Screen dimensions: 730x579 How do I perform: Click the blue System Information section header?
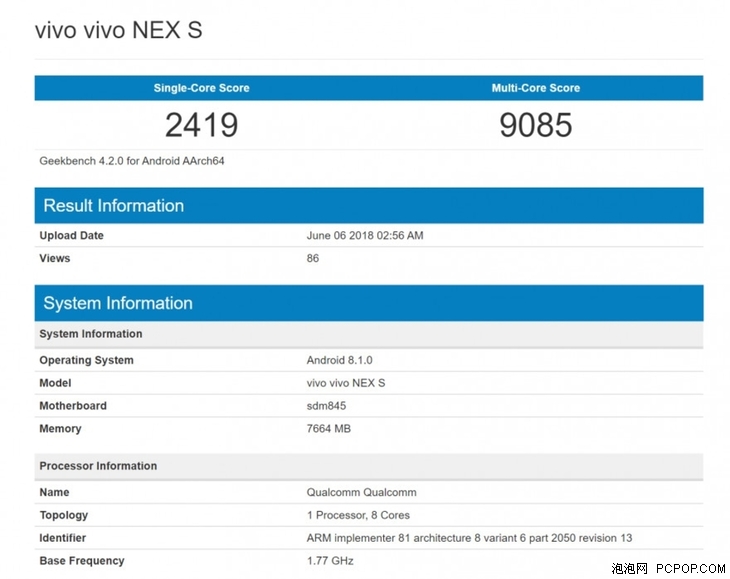(369, 303)
